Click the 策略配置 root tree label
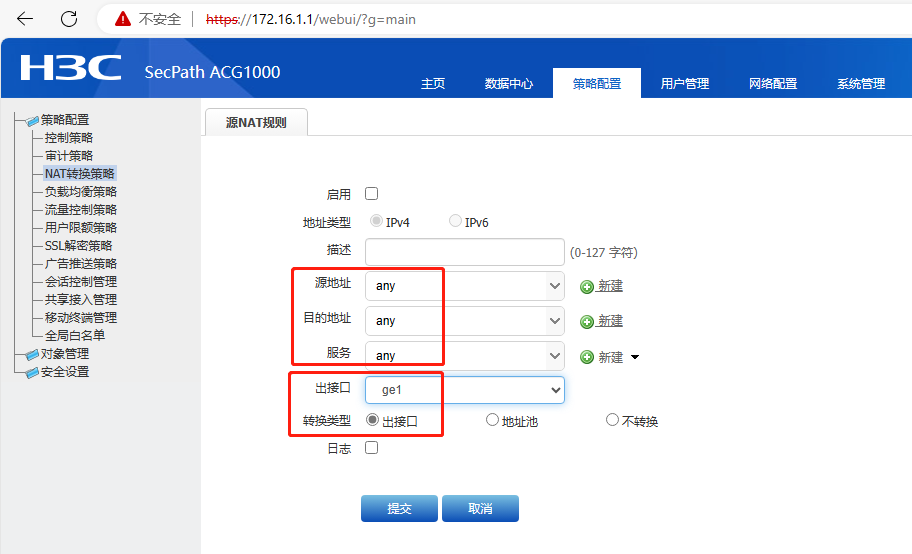 tap(65, 120)
